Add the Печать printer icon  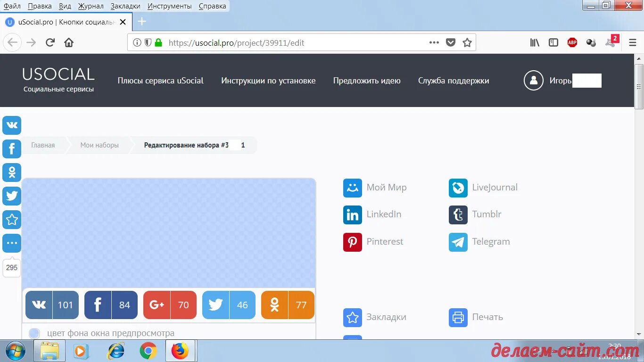pos(458,318)
